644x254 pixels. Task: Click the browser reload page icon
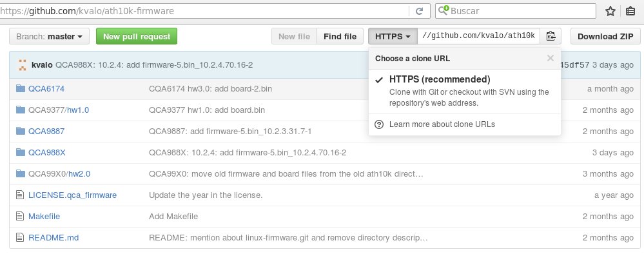point(419,11)
